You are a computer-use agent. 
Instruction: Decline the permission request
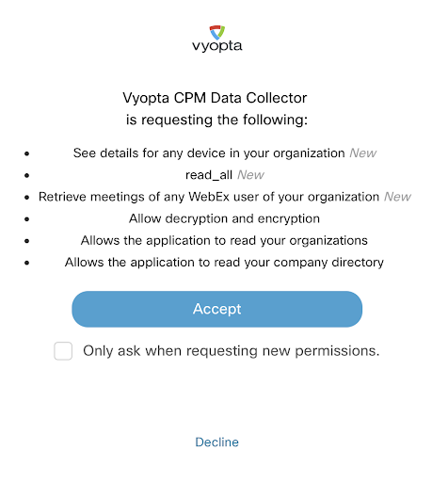217,442
